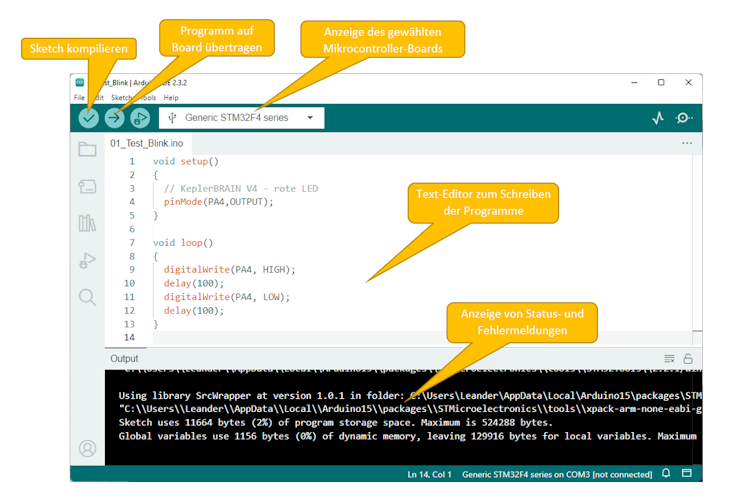Open the Search sidebar icon
The width and height of the screenshot is (730, 500).
click(x=87, y=297)
